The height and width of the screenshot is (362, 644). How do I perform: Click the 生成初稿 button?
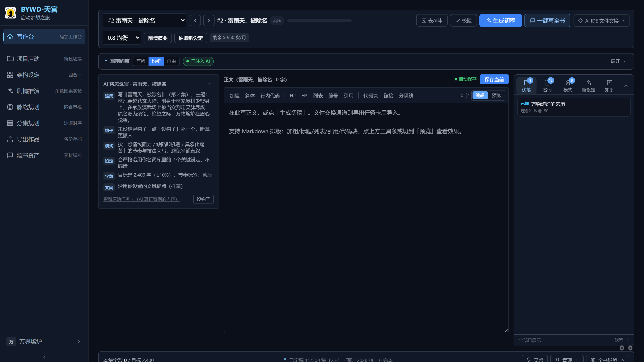[x=501, y=21]
